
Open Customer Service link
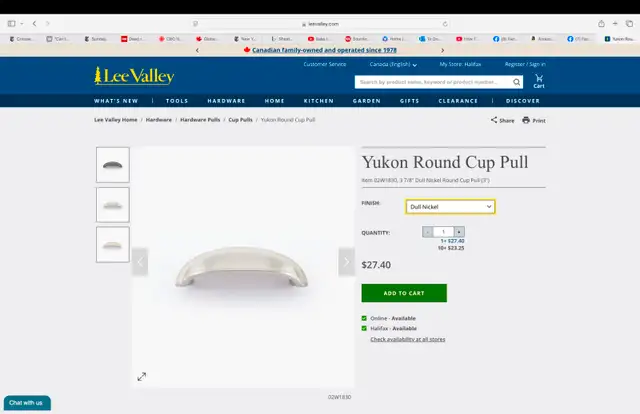tap(324, 64)
